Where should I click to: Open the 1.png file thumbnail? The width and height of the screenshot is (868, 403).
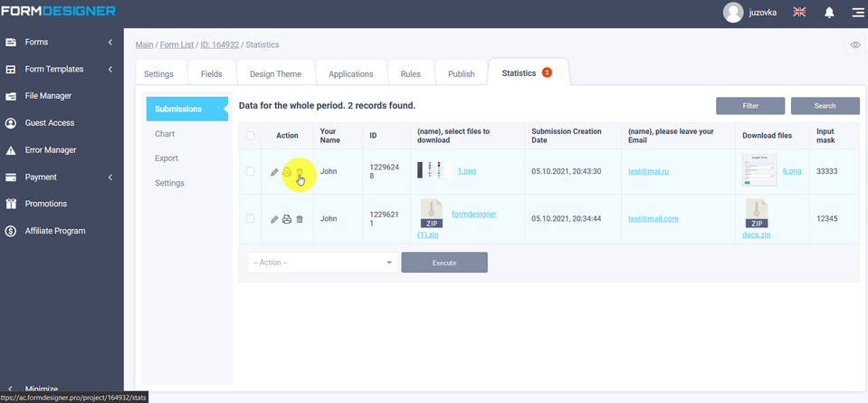click(x=433, y=170)
